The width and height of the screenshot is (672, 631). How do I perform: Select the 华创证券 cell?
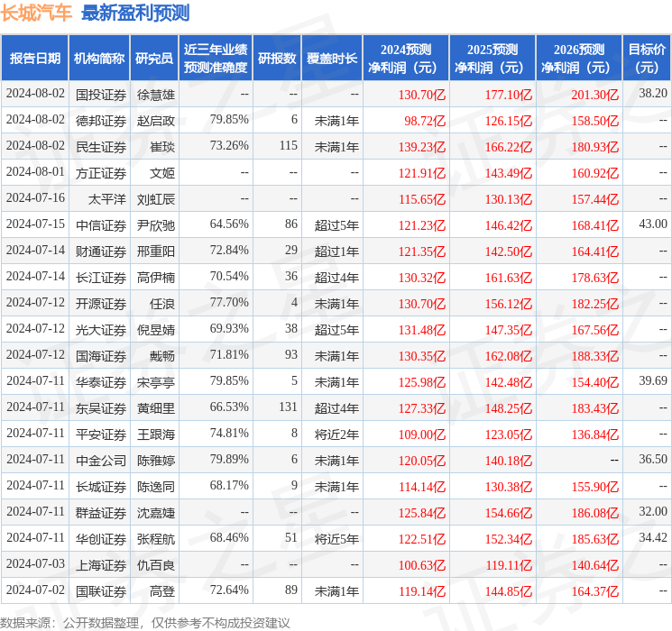101,539
